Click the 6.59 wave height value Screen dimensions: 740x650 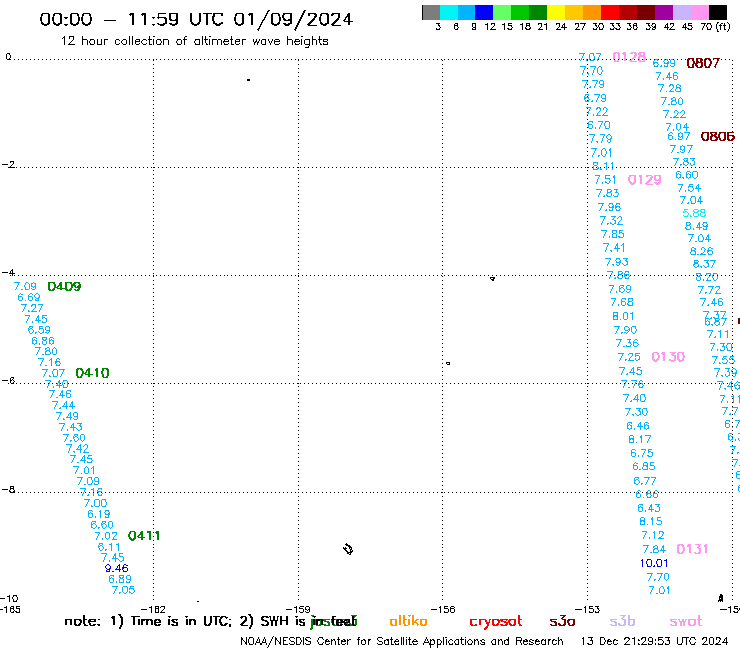pos(39,330)
